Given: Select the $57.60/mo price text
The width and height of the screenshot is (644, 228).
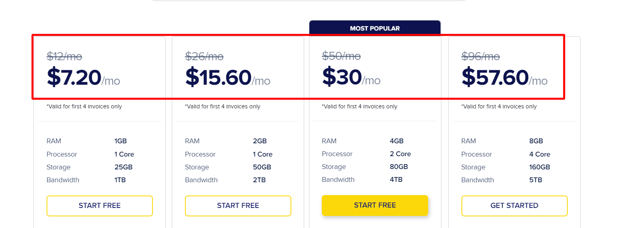Looking at the screenshot, I should coord(504,77).
